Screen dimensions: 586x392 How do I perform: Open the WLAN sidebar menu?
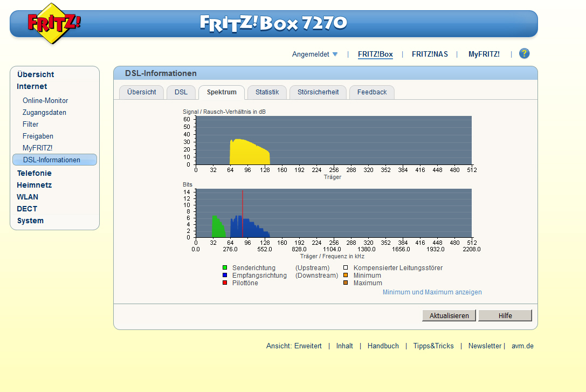click(x=27, y=197)
